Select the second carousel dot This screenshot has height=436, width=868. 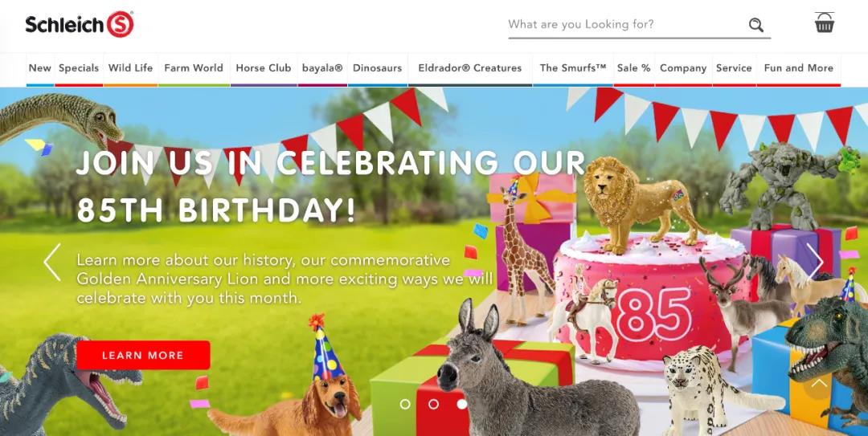433,405
